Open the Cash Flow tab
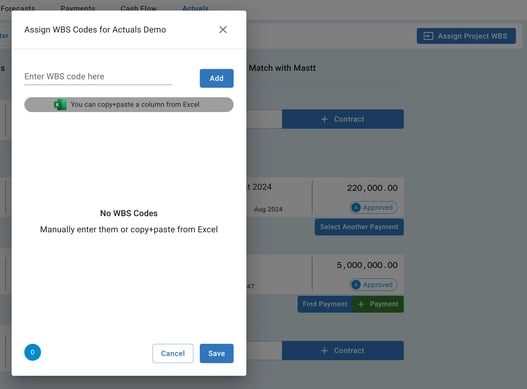This screenshot has height=389, width=527. click(138, 8)
